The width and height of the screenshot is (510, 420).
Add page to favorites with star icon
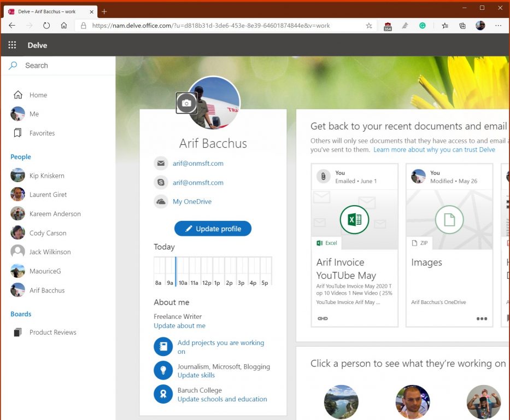point(369,26)
